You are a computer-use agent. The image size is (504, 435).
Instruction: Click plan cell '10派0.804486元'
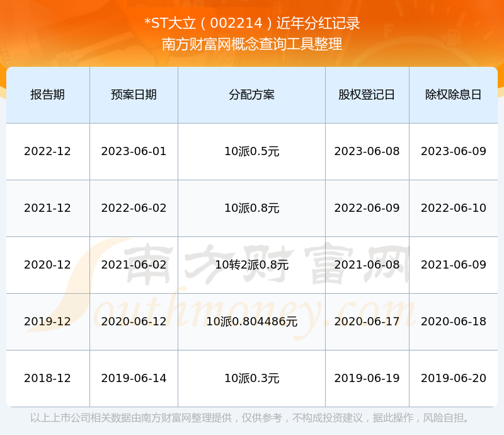(x=251, y=322)
